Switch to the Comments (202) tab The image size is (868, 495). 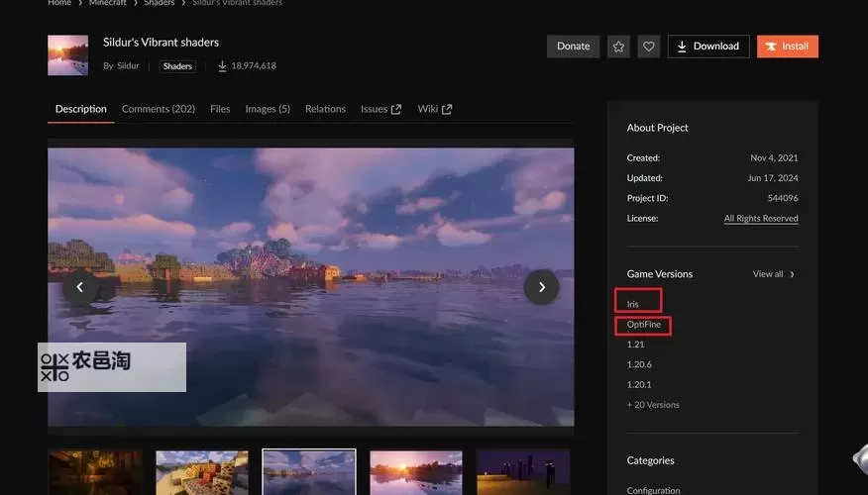(x=159, y=109)
